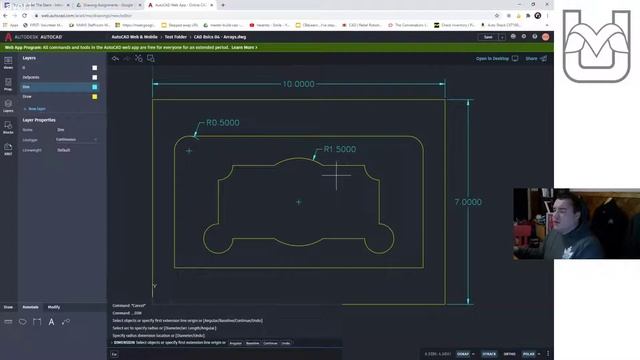
Task: Open the Views panel in the sidebar
Action: pyautogui.click(x=8, y=63)
